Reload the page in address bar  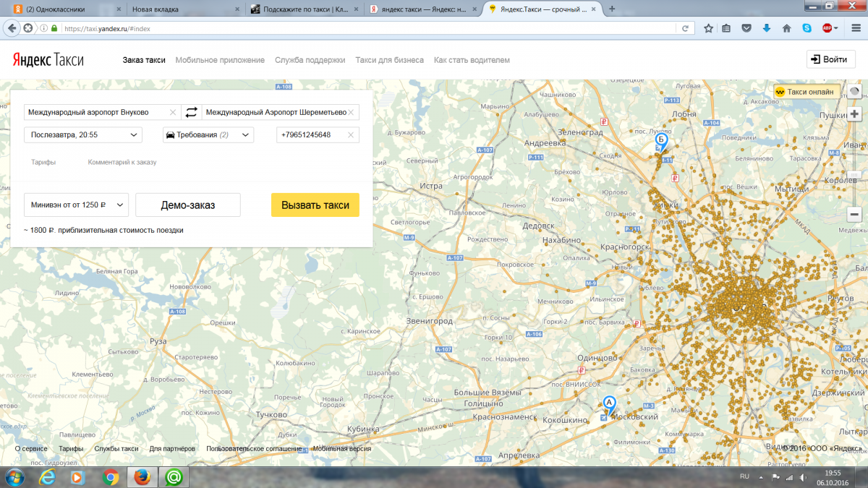684,28
